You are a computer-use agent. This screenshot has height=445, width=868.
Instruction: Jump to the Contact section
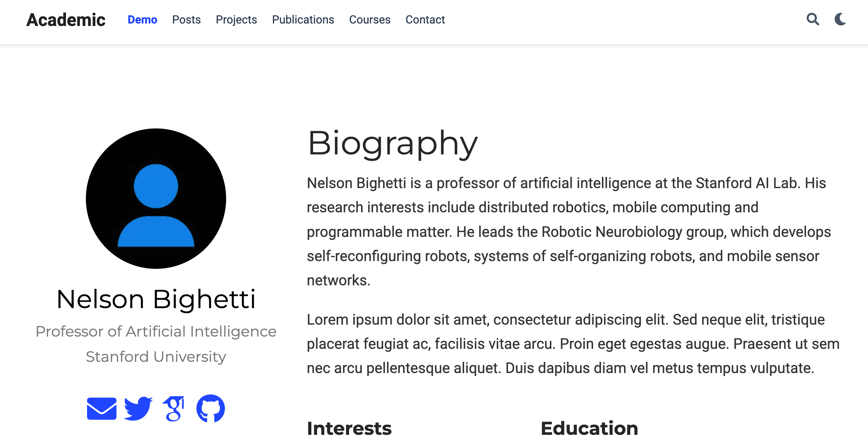pyautogui.click(x=425, y=20)
